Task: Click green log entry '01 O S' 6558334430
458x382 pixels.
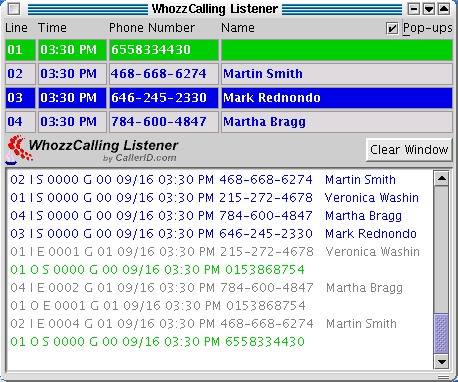Action: [157, 342]
